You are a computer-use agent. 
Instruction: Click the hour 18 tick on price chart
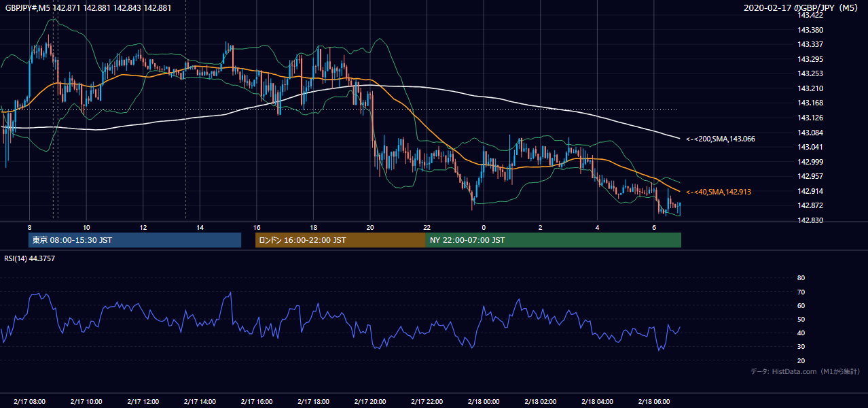point(313,227)
